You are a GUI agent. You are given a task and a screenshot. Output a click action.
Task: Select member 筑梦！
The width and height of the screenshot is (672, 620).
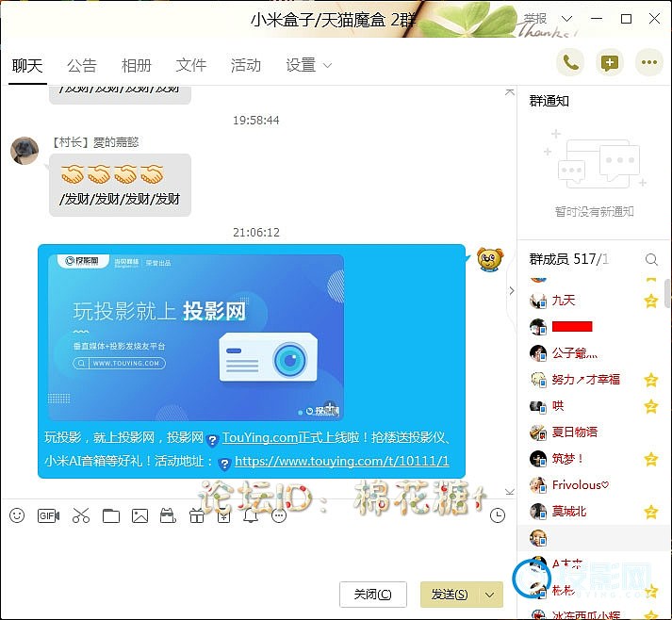594,459
